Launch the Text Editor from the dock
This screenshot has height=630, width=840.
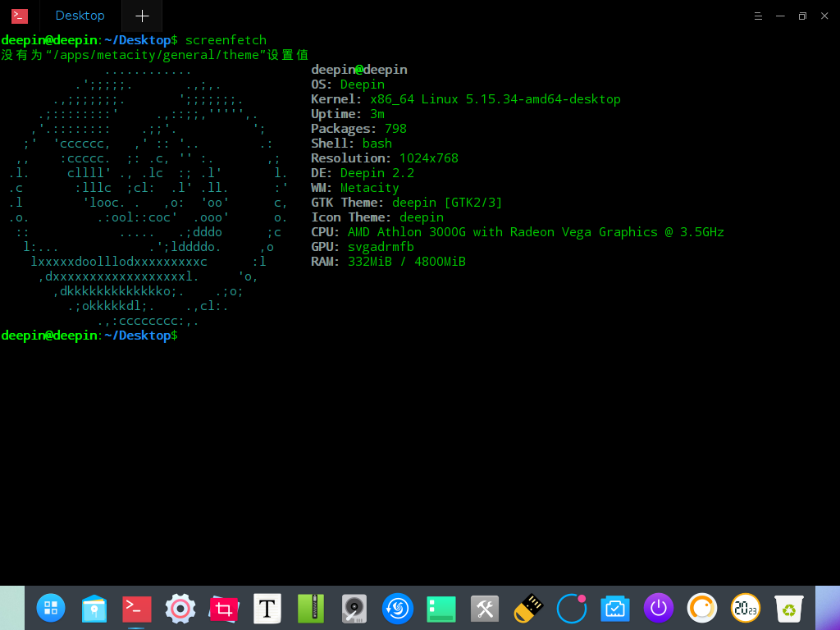[x=267, y=609]
